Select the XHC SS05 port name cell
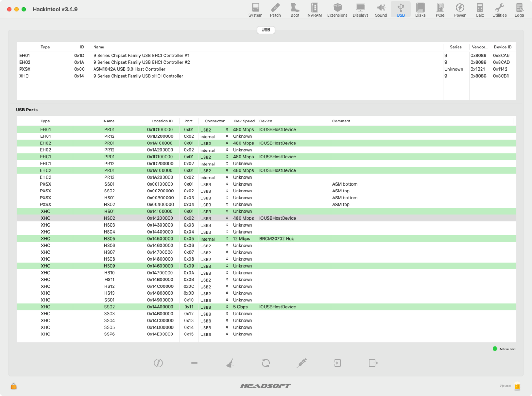The image size is (532, 396). (x=109, y=327)
